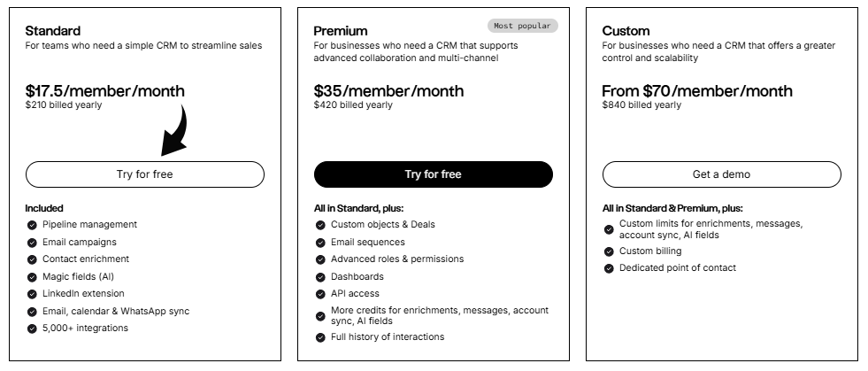Image resolution: width=868 pixels, height=371 pixels.
Task: Click the $35/member/month price text
Action: pos(388,91)
